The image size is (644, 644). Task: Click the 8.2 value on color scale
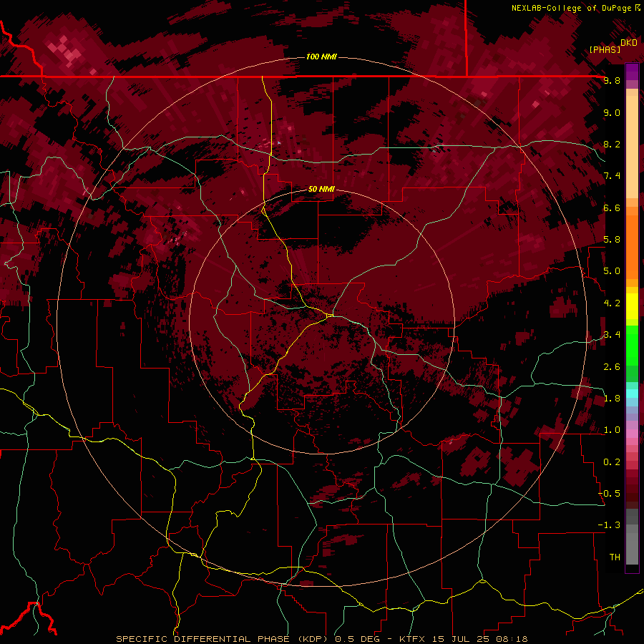point(612,144)
